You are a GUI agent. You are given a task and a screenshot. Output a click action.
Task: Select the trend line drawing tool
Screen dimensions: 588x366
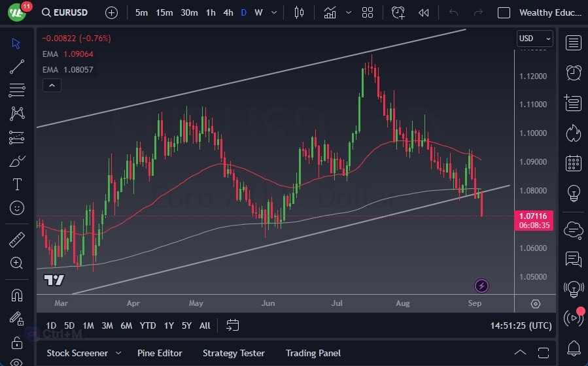click(17, 66)
